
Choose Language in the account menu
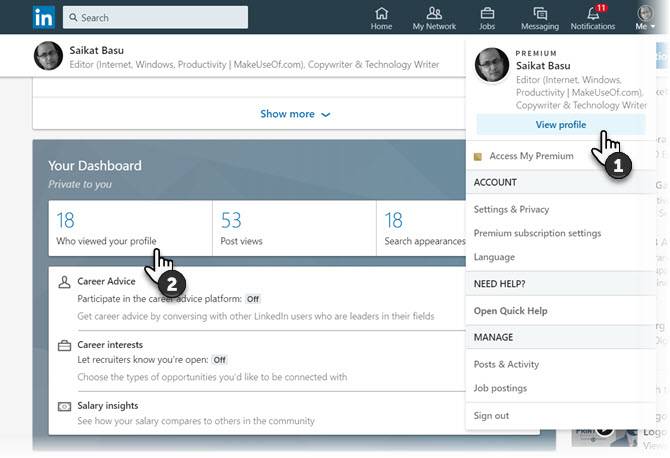pos(494,257)
